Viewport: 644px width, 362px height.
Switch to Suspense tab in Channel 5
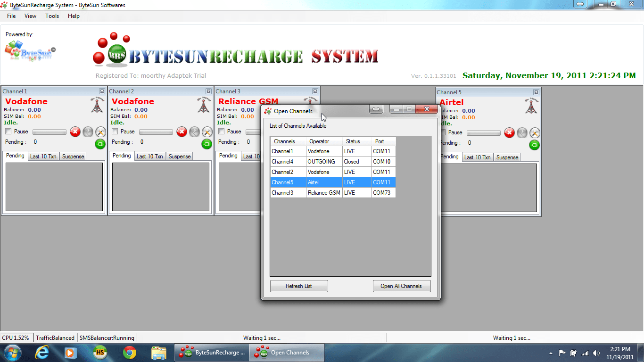[x=507, y=157]
